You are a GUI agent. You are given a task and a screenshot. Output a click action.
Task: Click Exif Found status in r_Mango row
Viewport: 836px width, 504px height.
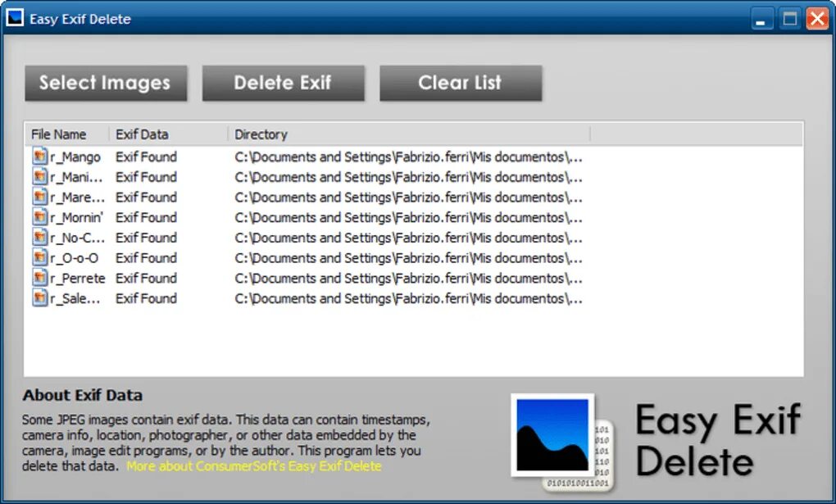pyautogui.click(x=146, y=157)
